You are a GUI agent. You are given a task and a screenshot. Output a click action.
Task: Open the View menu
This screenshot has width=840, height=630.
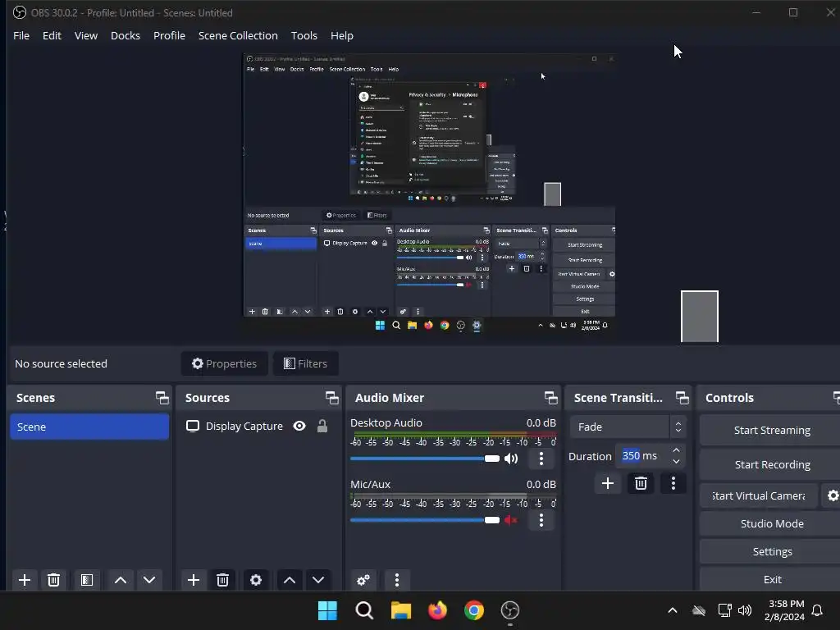(85, 35)
